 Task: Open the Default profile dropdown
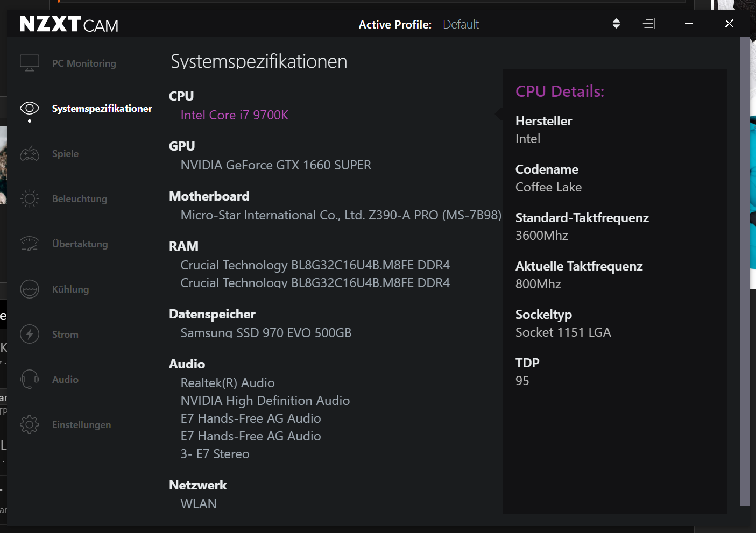(x=461, y=24)
